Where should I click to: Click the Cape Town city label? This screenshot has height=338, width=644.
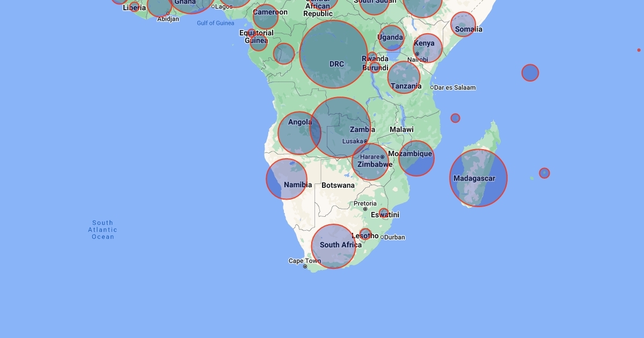(304, 261)
